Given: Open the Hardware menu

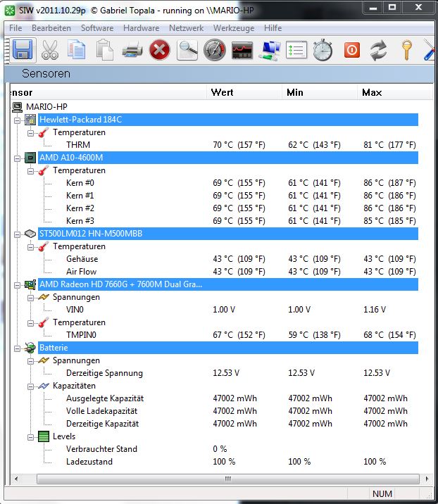Looking at the screenshot, I should click(141, 28).
